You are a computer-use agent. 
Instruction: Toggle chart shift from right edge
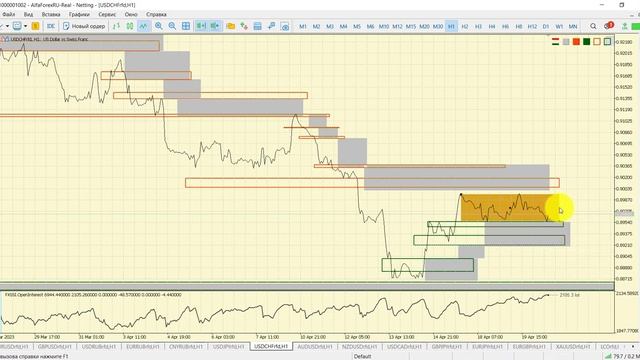point(214,26)
